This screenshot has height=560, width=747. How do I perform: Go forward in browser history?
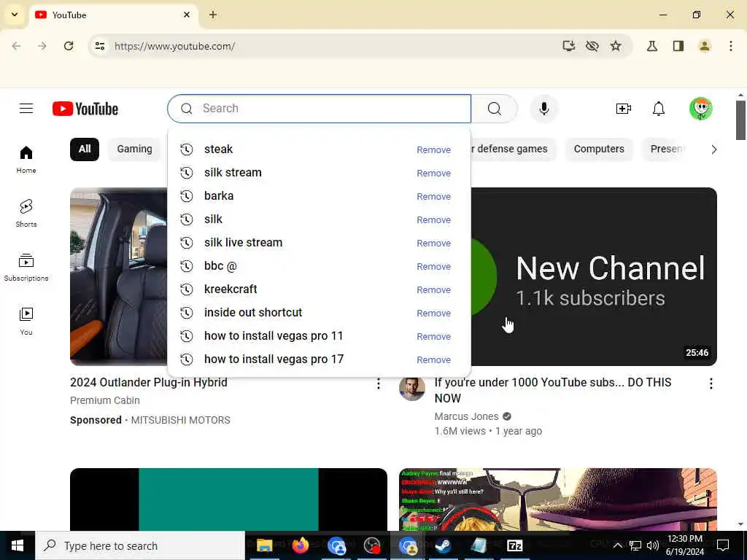[42, 46]
